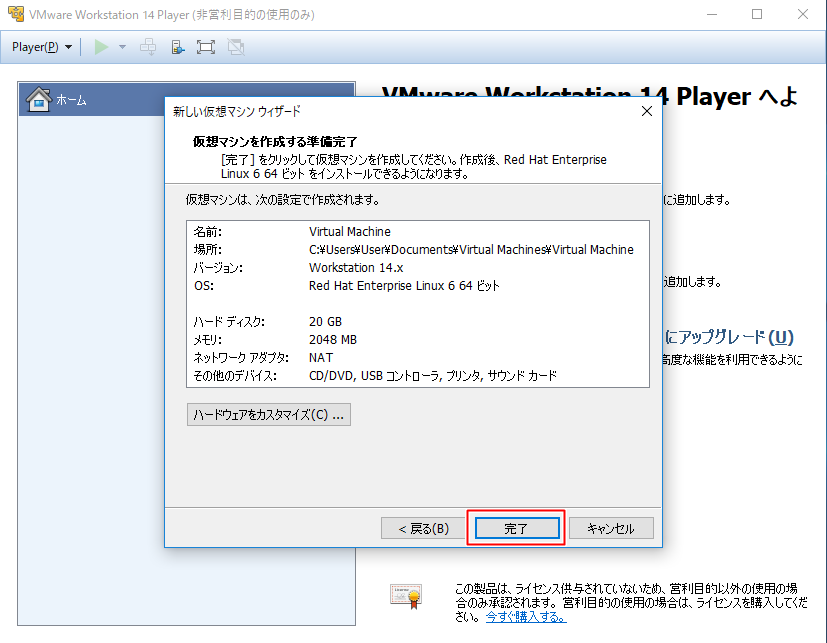Click the VMware Workstation title bar icon
The width and height of the screenshot is (827, 643).
tap(16, 14)
